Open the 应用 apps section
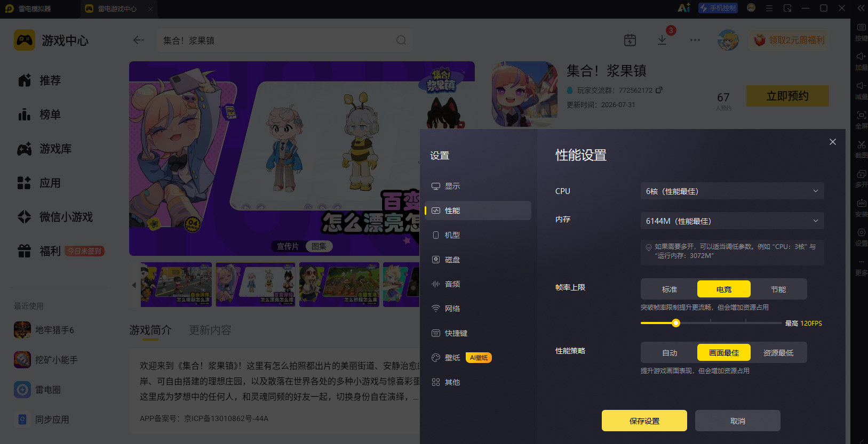 coord(39,183)
